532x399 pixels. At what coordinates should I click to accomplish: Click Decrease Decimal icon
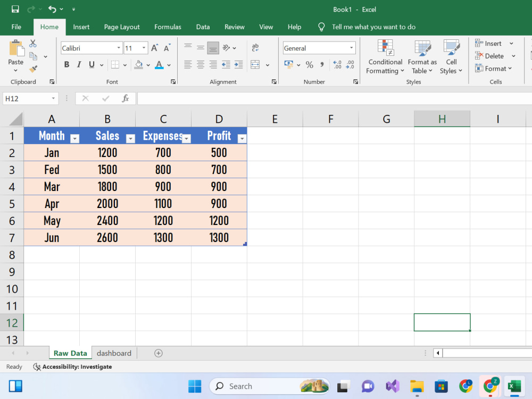coord(350,64)
